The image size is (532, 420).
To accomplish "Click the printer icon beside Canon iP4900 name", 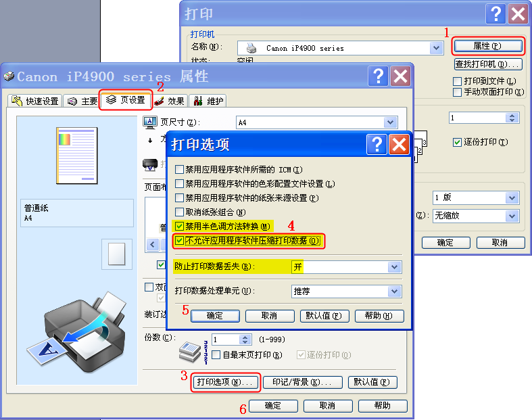I will point(251,48).
